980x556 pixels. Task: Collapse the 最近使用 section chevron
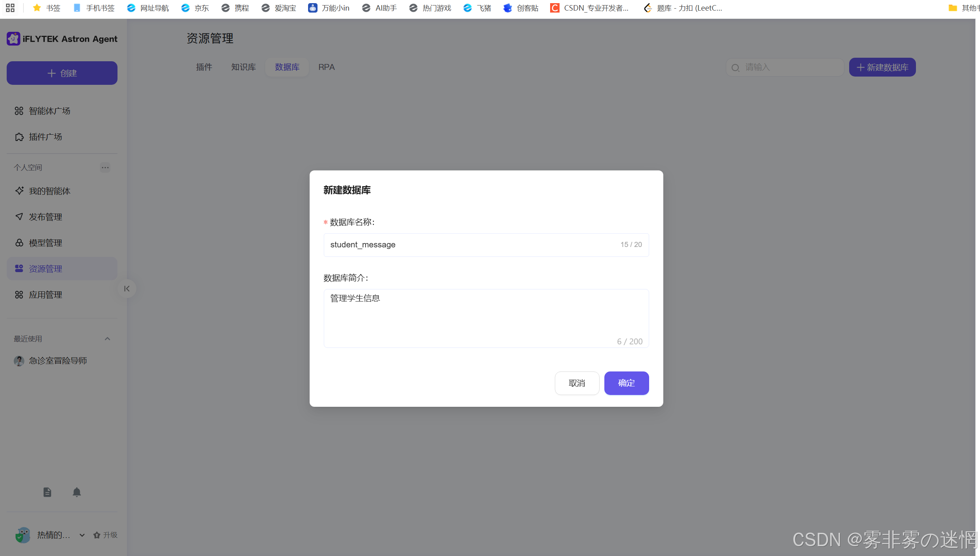[x=107, y=338]
